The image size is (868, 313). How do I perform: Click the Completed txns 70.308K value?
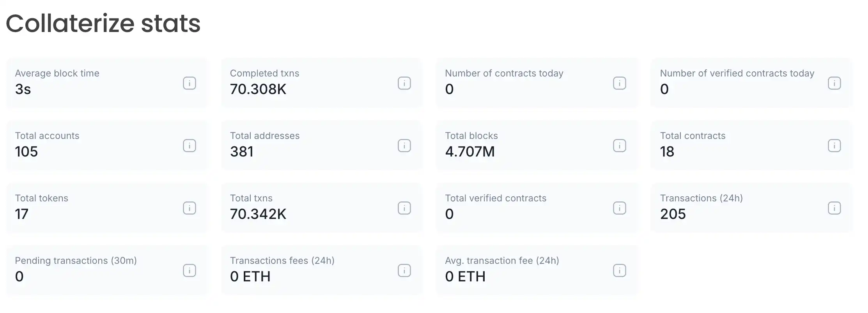(258, 89)
